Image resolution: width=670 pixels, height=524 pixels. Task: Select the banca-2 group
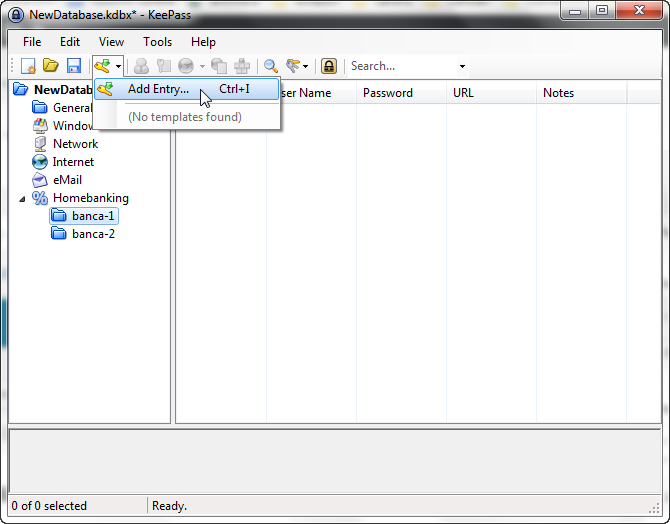pyautogui.click(x=93, y=234)
